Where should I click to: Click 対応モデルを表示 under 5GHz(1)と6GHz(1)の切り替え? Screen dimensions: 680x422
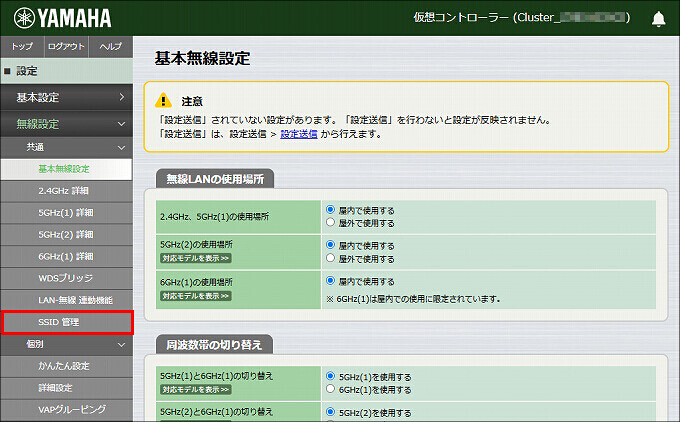(196, 390)
